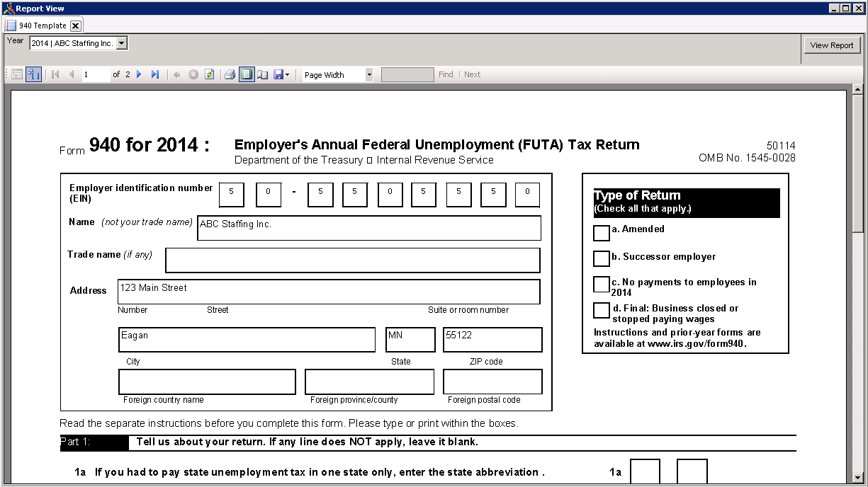The image size is (868, 487).
Task: Go to next page arrow
Action: (139, 74)
